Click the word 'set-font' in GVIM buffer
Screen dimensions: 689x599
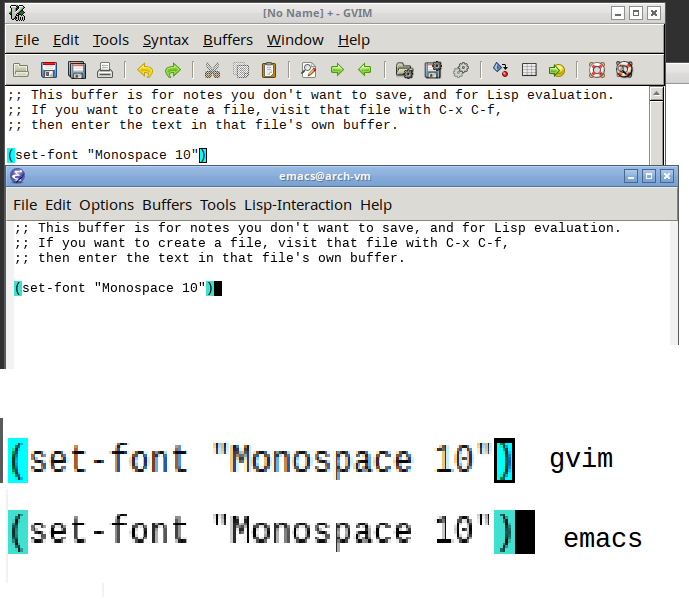[47, 155]
